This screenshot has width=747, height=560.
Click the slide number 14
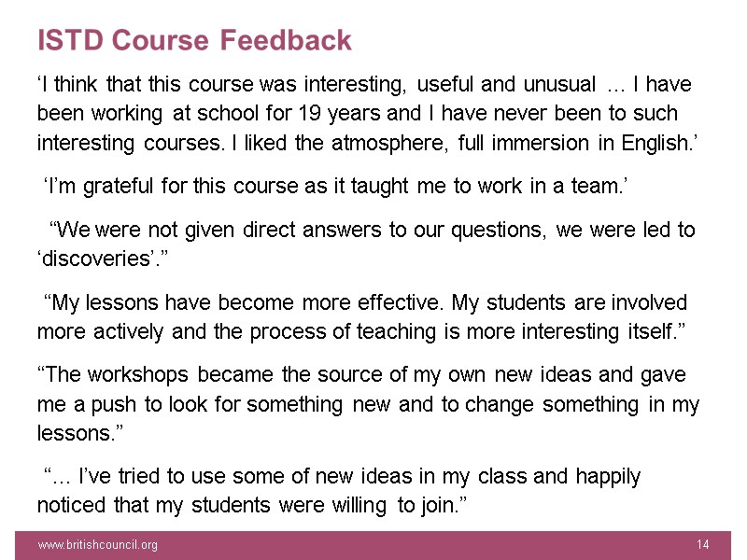(703, 544)
